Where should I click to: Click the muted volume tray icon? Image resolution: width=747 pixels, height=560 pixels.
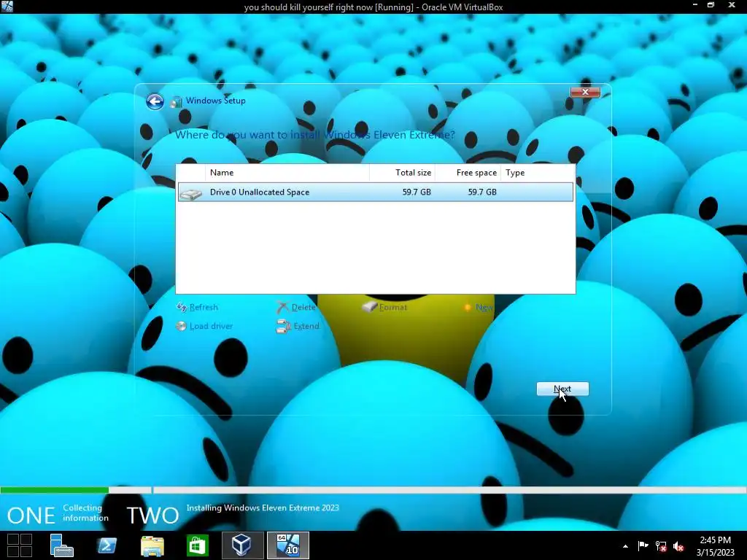(x=678, y=546)
